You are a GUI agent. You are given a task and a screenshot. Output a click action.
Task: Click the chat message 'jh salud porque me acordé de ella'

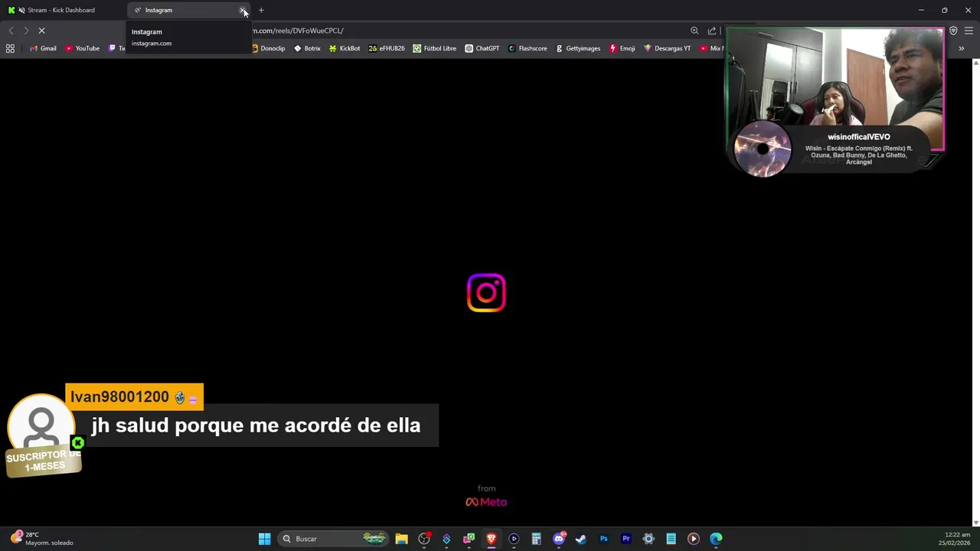pos(256,425)
